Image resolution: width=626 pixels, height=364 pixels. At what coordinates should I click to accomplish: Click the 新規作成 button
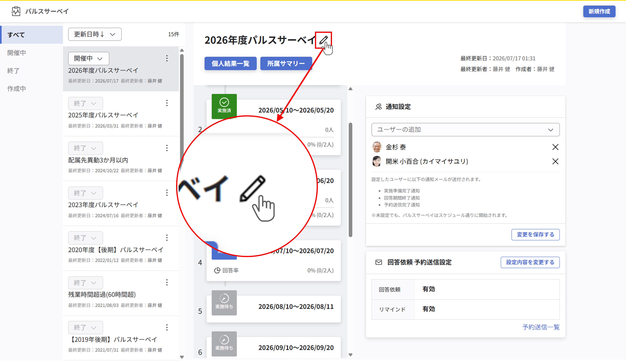click(x=599, y=11)
